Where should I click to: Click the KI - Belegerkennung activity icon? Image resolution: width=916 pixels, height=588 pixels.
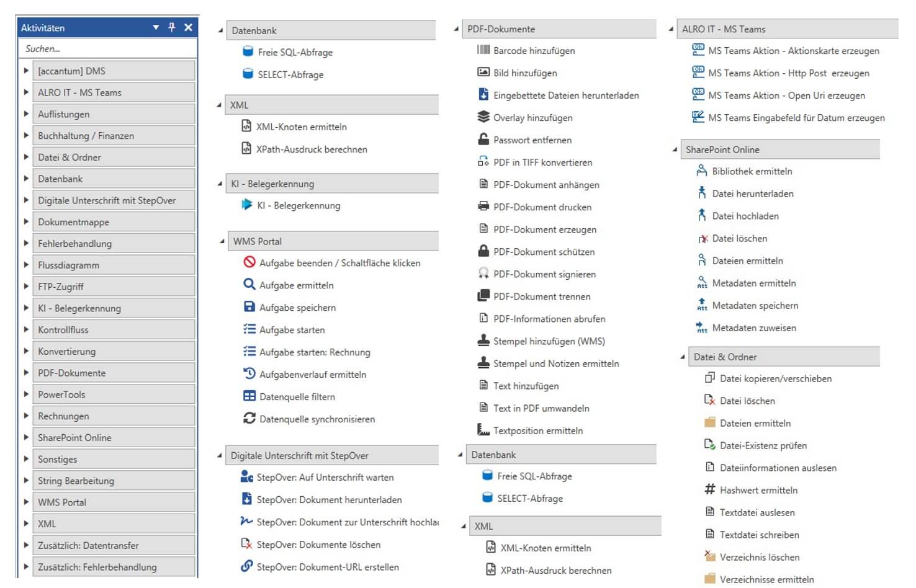coord(246,205)
